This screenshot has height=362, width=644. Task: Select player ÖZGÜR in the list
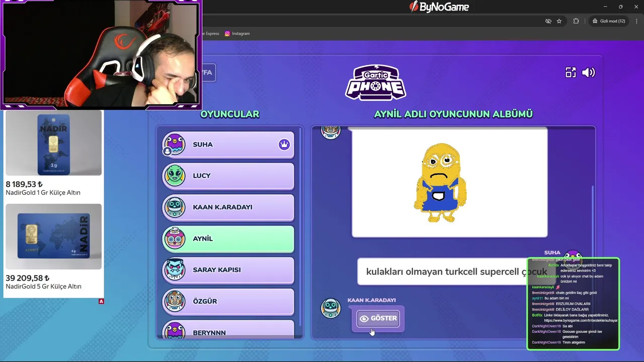228,301
